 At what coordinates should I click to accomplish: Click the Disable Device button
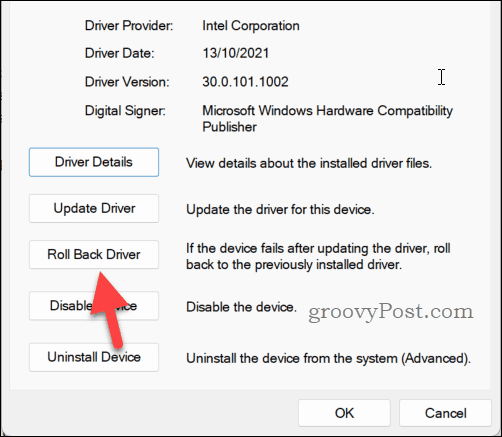point(94,306)
